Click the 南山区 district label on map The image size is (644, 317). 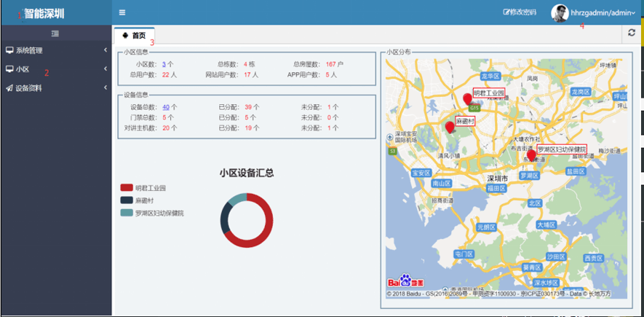442,184
